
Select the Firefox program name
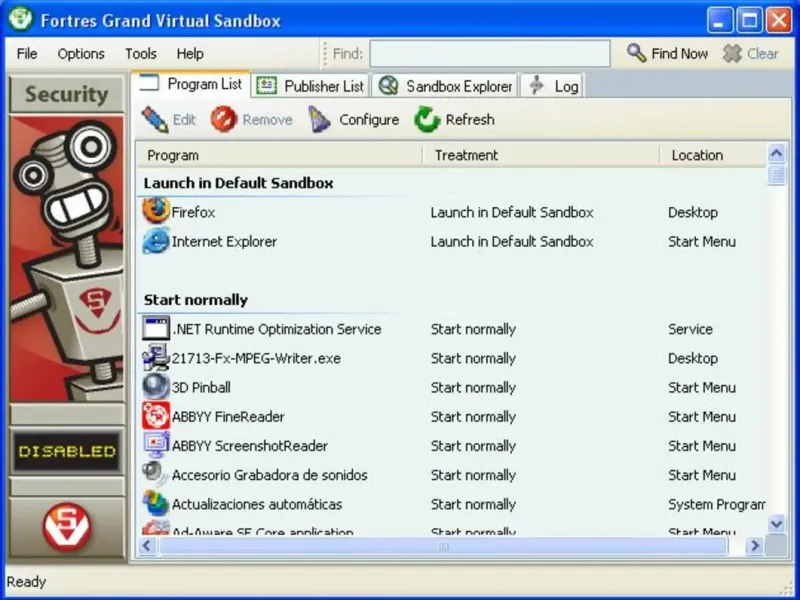click(193, 212)
